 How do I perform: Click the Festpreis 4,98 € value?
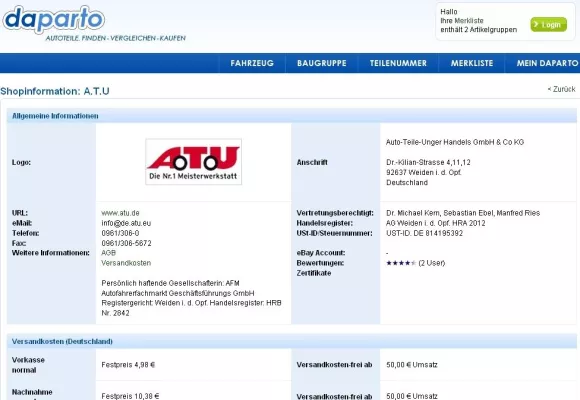point(128,365)
